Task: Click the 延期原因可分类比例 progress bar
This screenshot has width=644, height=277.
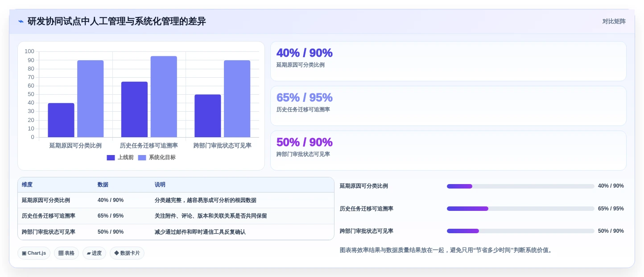Action: click(520, 186)
